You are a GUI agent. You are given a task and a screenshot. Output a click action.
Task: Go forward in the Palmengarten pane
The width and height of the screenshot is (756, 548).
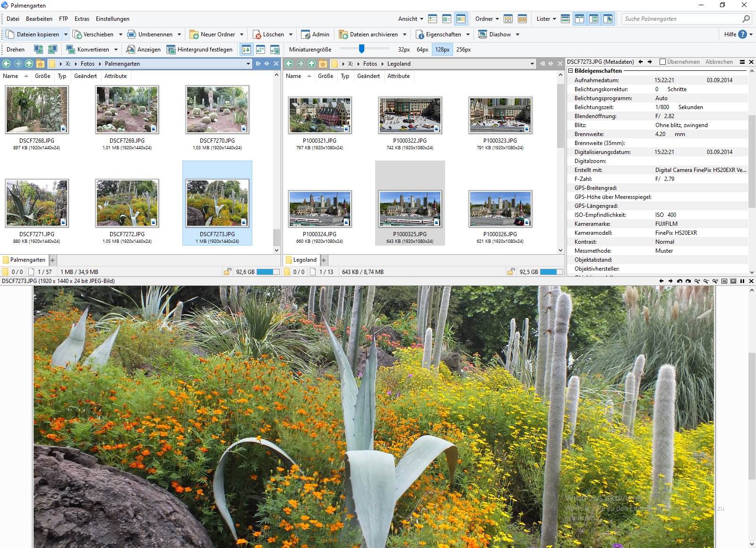coord(18,63)
